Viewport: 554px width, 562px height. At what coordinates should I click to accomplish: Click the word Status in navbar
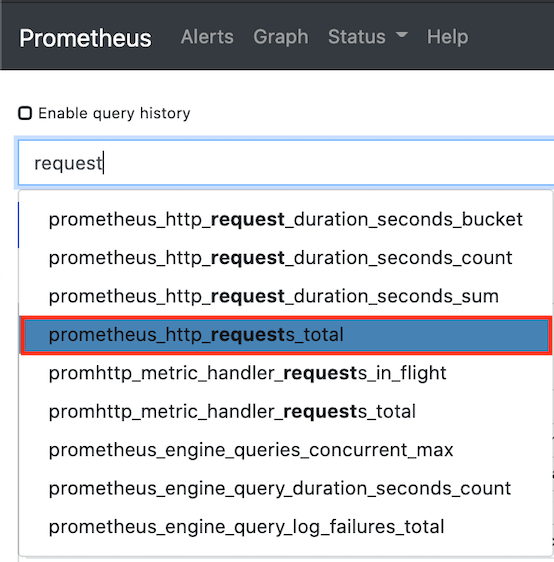357,37
